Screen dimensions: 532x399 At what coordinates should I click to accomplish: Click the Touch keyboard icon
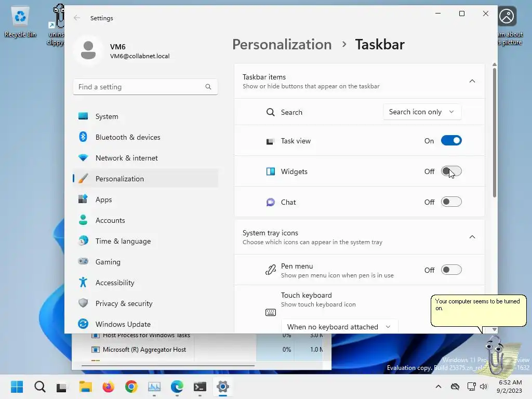click(x=270, y=312)
